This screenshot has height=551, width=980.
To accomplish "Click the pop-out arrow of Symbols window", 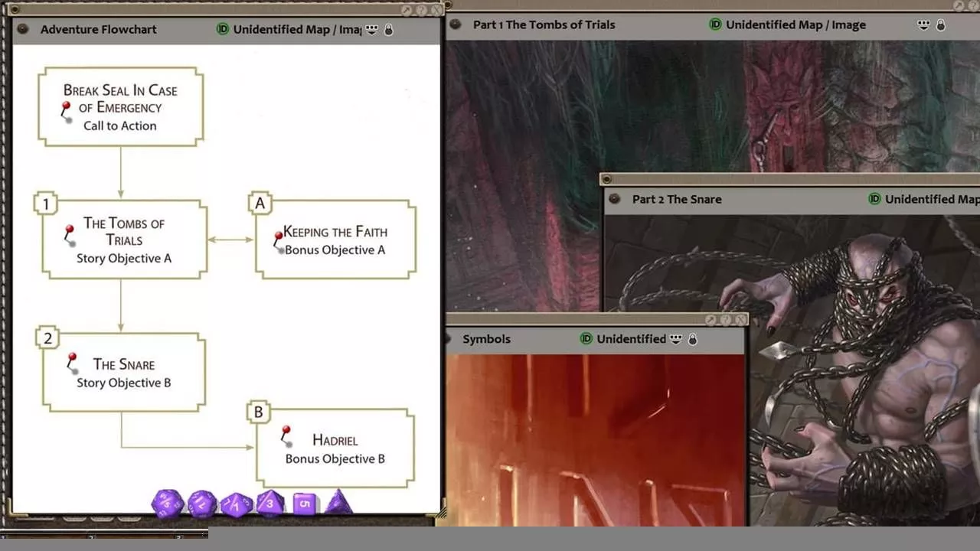I will [x=711, y=320].
